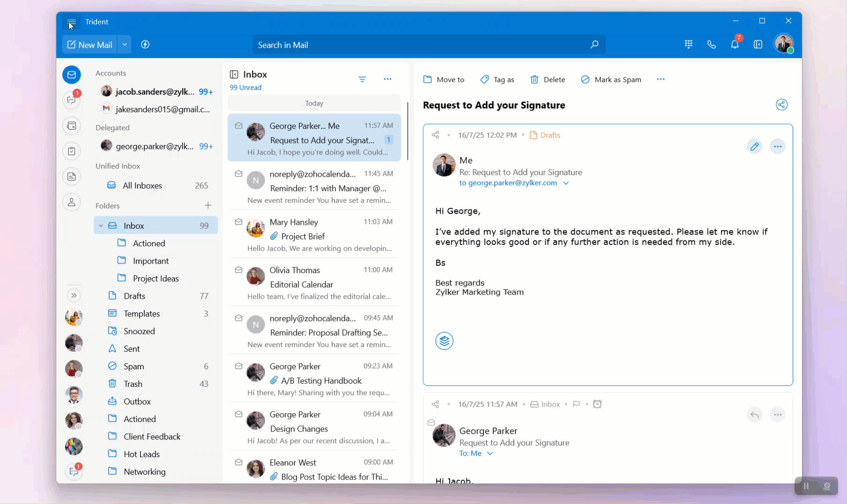
Task: Focus the Search in Mail field
Action: coord(429,44)
